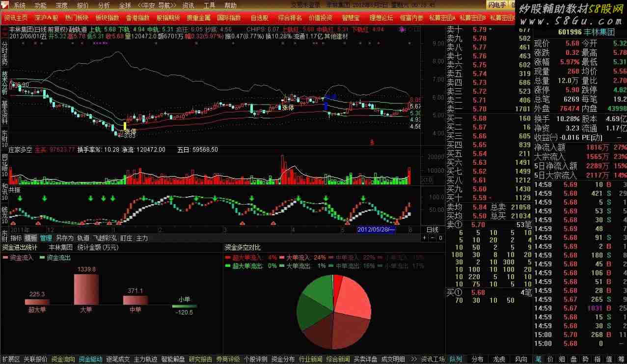Open the 全球 menu
Screen dimensions: 627x364
point(125,6)
